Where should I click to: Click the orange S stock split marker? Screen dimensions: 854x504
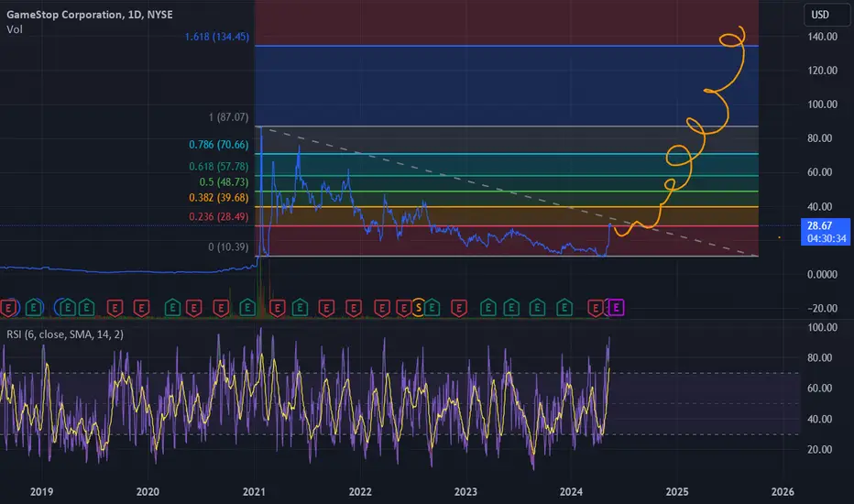418,308
